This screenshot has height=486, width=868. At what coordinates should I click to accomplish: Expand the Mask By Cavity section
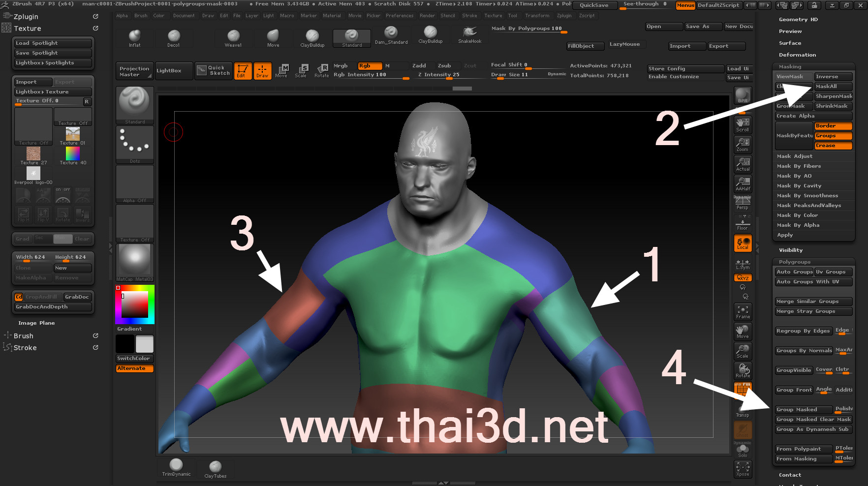click(x=799, y=186)
